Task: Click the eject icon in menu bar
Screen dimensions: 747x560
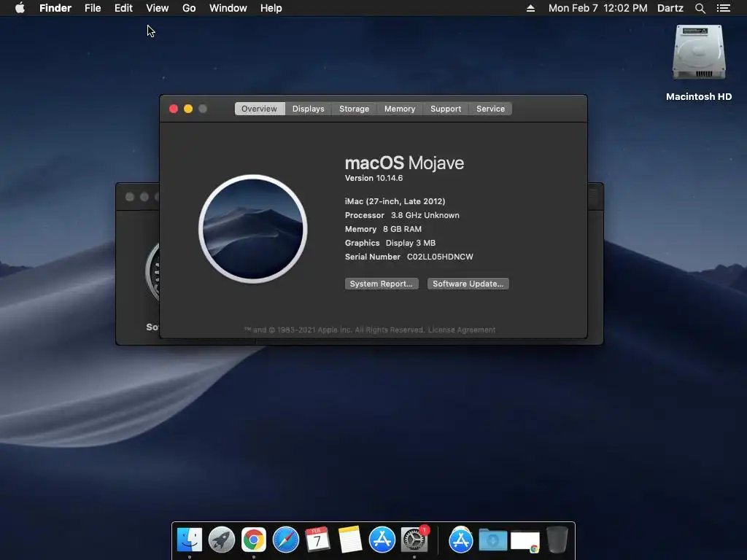Action: point(530,8)
